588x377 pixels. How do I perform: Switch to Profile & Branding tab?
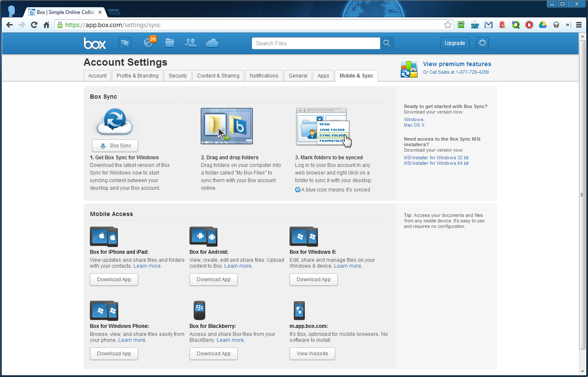(137, 76)
